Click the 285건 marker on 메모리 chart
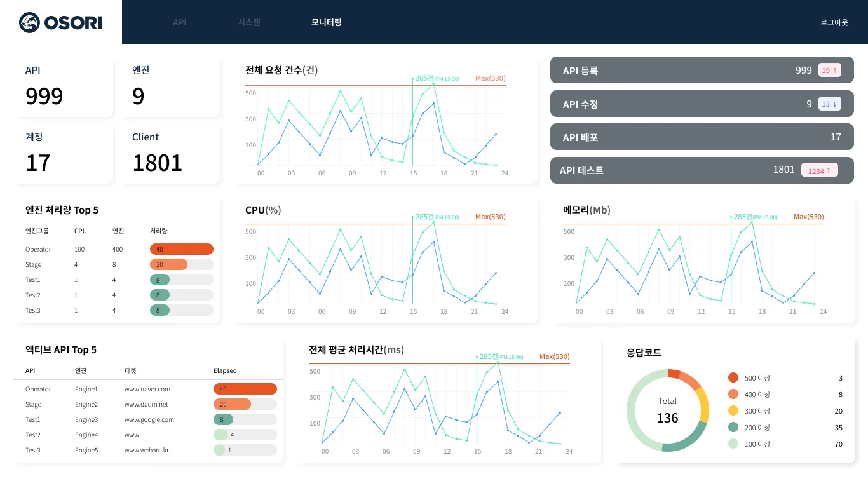 click(756, 217)
